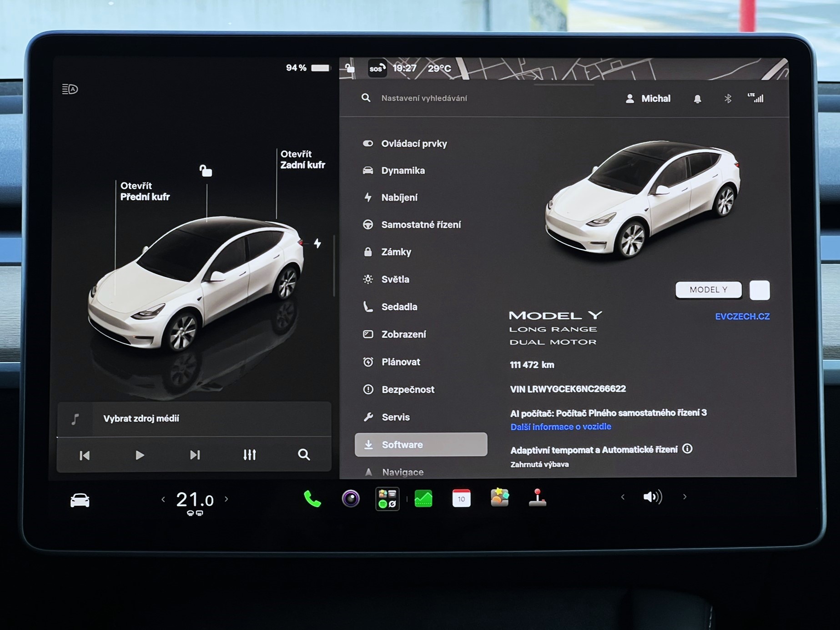Tap the 21.0 temperature display
Image resolution: width=840 pixels, height=630 pixels.
(x=195, y=499)
